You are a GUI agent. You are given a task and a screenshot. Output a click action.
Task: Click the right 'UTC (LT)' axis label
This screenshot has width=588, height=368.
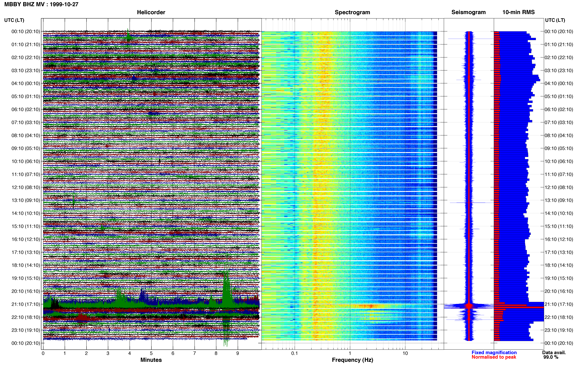click(x=555, y=20)
